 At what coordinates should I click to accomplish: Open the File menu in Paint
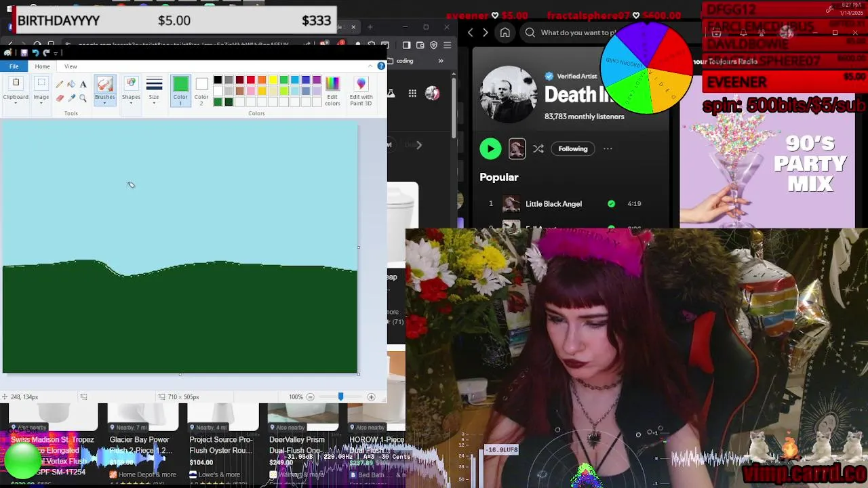14,66
